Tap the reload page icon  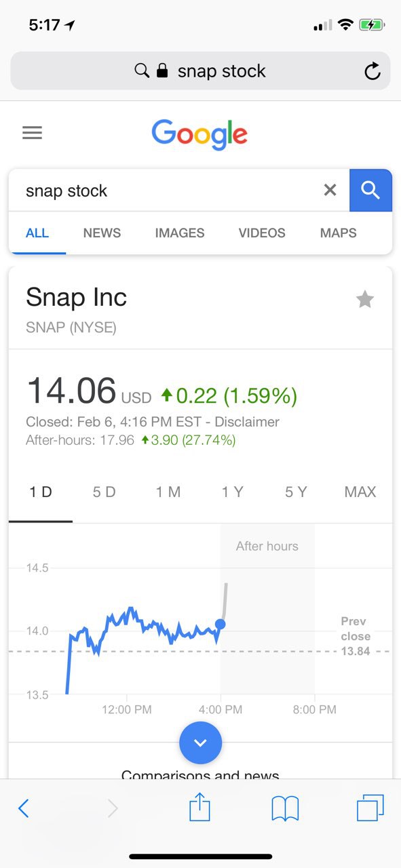[372, 71]
